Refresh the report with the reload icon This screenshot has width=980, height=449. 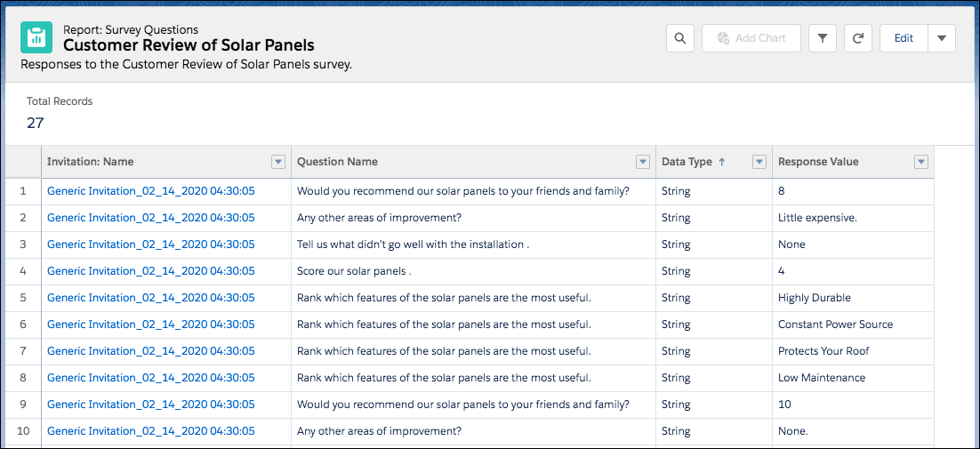point(858,38)
